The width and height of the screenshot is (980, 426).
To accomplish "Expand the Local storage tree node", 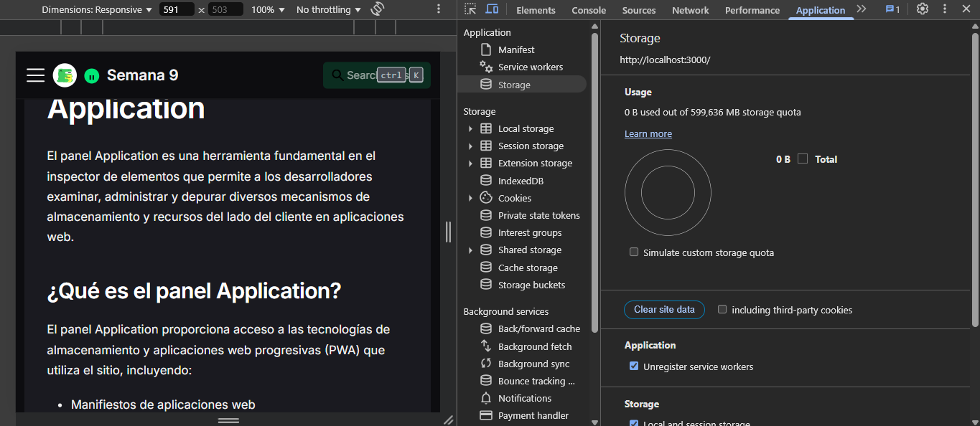I will coord(470,129).
